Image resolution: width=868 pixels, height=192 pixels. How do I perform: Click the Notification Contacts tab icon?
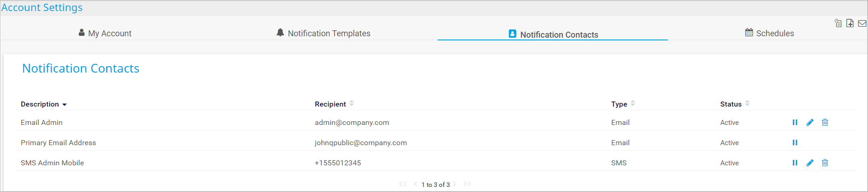tap(512, 34)
